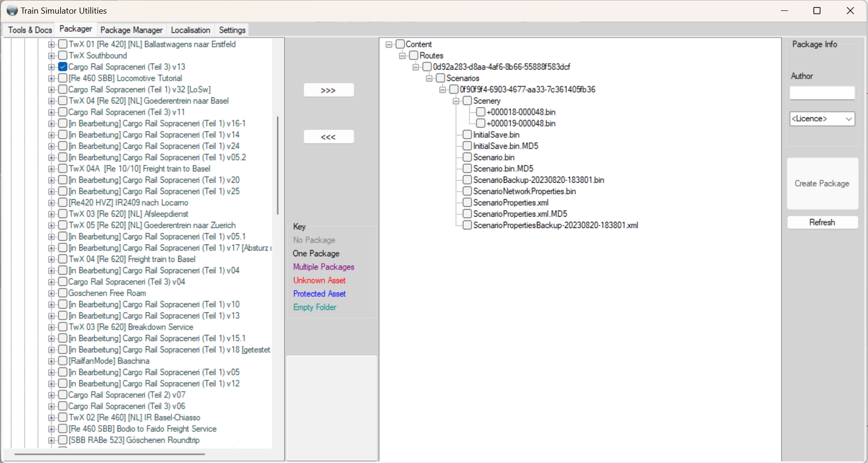The width and height of the screenshot is (868, 463).
Task: Uncheck Cargo Rail Sopraceneri (Teil 3) v13
Action: [63, 67]
